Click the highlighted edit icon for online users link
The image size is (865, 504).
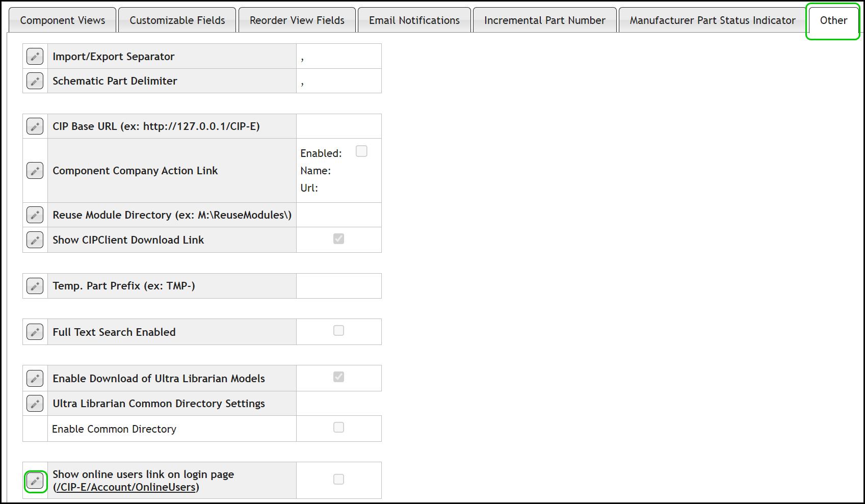[x=35, y=480]
